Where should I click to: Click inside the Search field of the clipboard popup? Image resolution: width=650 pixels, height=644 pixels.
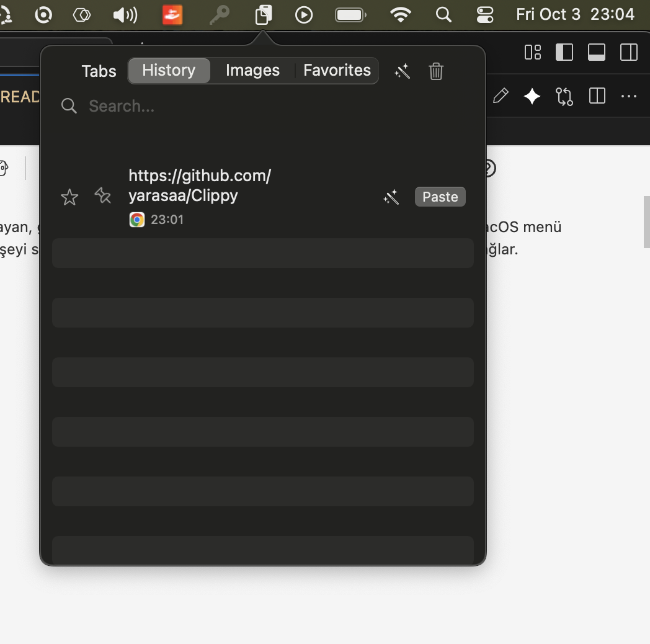coord(186,105)
